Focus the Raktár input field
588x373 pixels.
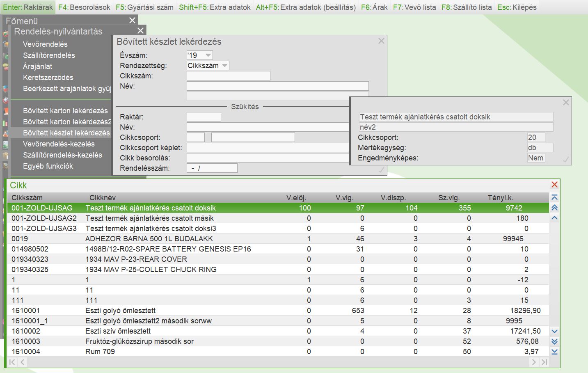(204, 117)
